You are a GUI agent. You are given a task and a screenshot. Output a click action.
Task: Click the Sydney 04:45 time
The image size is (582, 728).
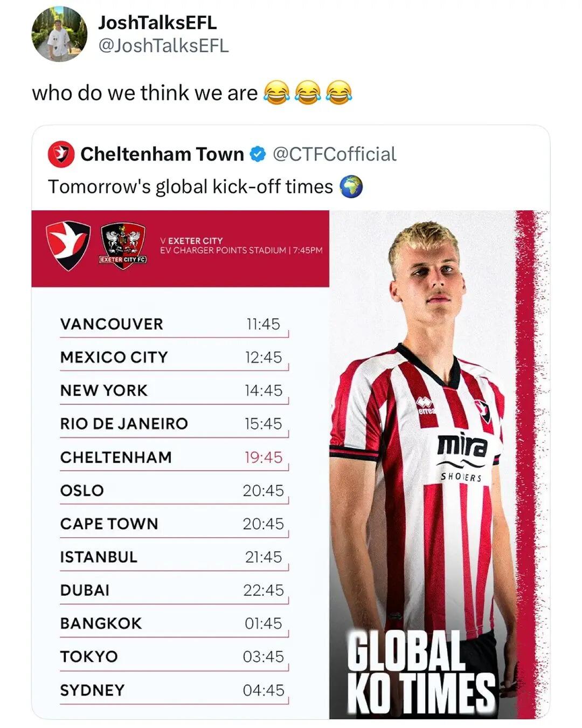[263, 690]
